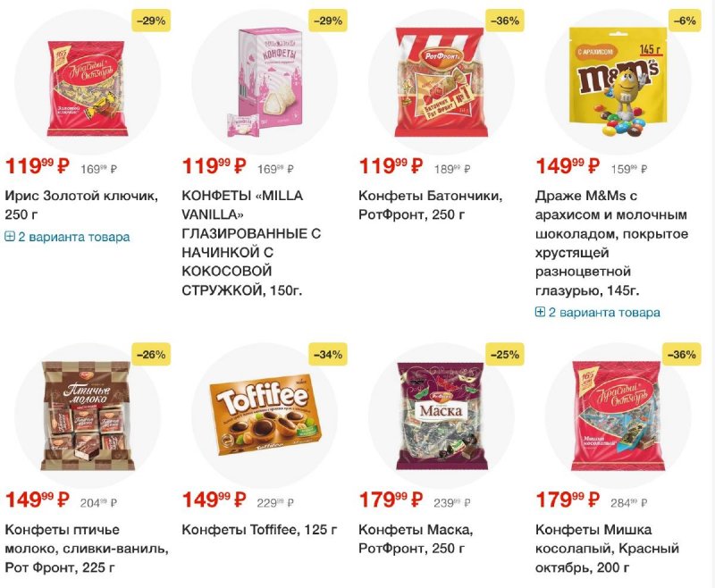715x588 pixels.
Task: Click plus icon by Золотой ключик variants
Action: pyautogui.click(x=10, y=237)
